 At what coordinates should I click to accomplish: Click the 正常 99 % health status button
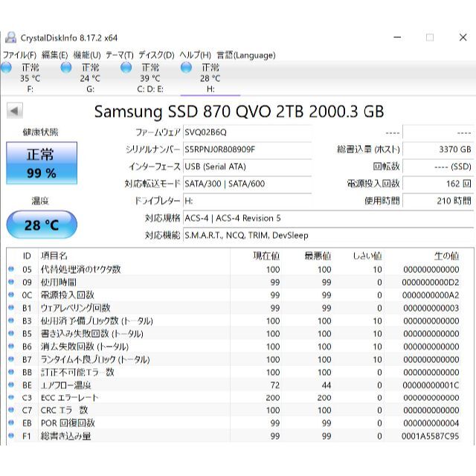[42, 163]
